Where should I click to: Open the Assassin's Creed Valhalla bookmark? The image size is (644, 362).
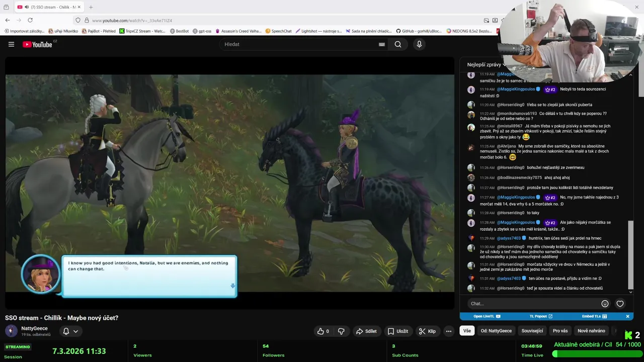coord(238,31)
